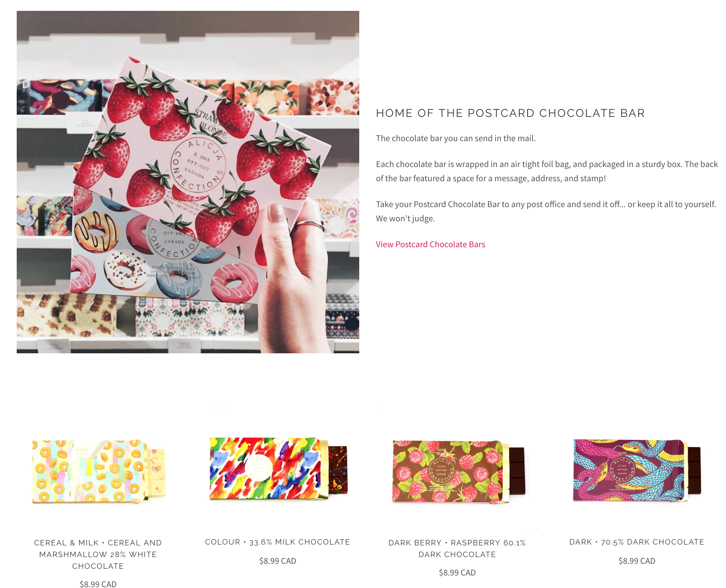Open the snake-patterned Dark chocolate bar image
This screenshot has width=726, height=588.
(637, 470)
